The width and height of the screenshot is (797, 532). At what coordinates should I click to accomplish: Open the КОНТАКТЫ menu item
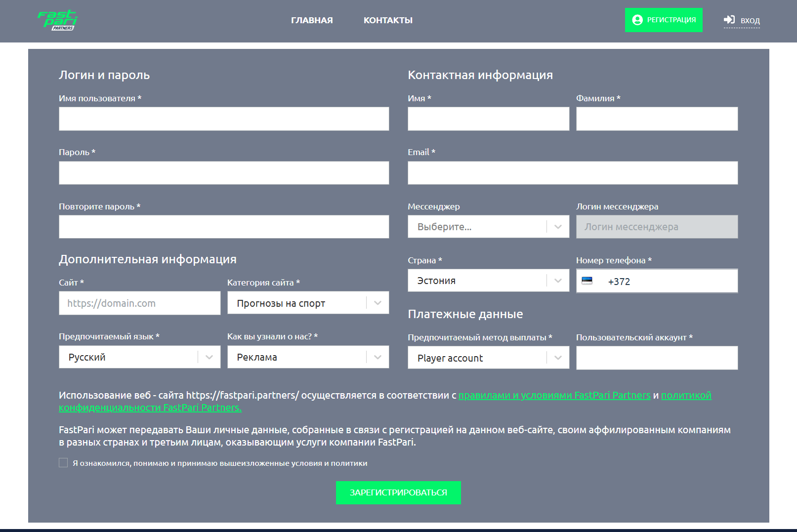coord(388,20)
